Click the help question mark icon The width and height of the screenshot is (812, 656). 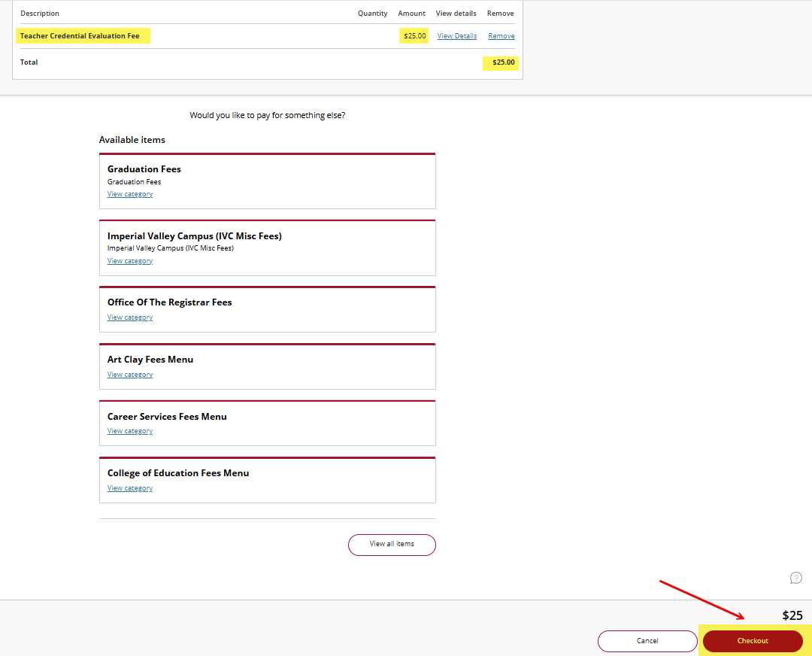pos(796,578)
